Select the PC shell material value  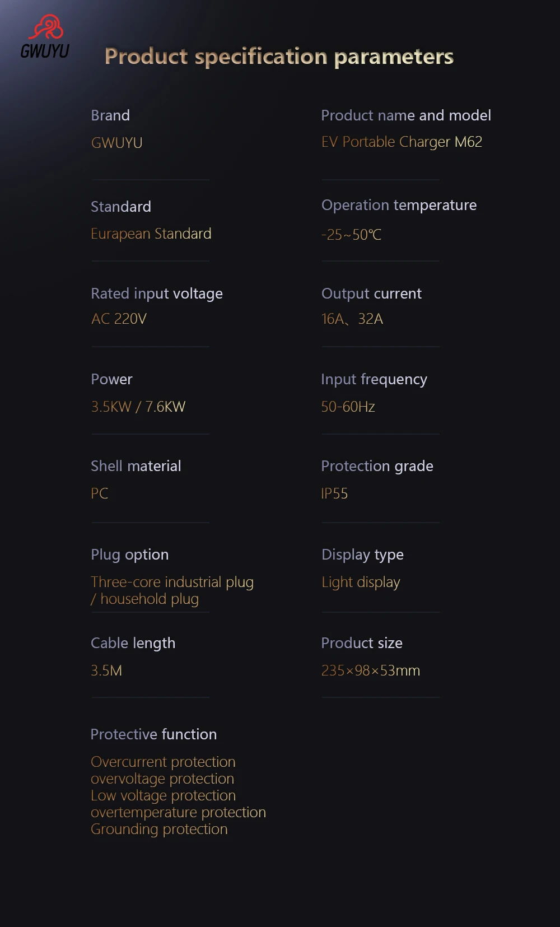pos(100,493)
